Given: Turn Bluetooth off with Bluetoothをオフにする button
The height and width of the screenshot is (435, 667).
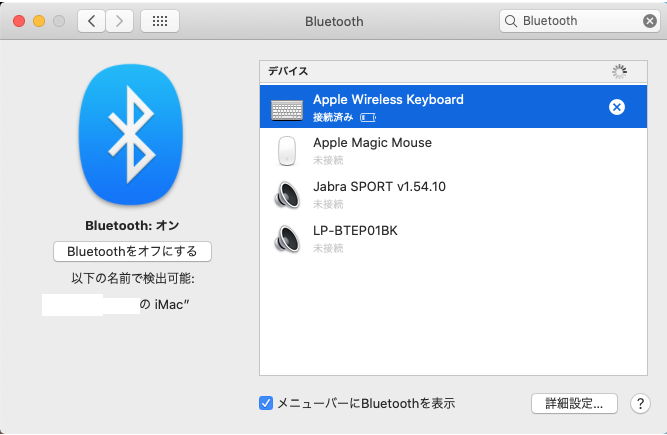Looking at the screenshot, I should 132,251.
